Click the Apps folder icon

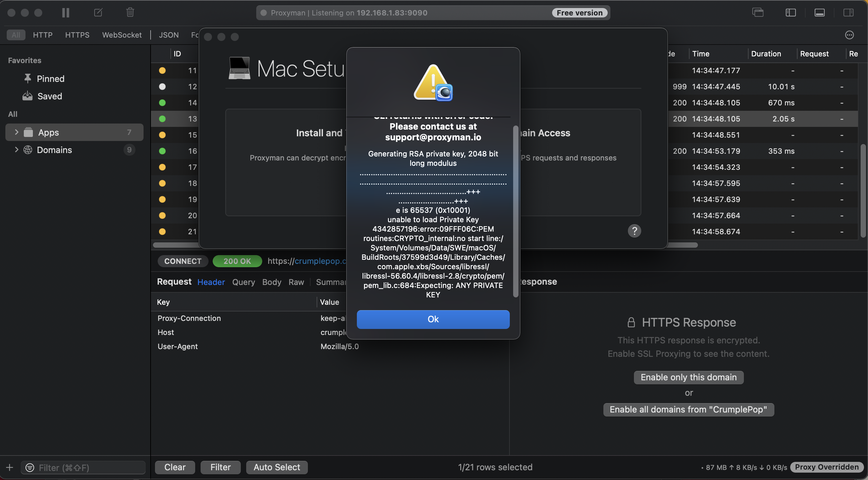pos(28,132)
